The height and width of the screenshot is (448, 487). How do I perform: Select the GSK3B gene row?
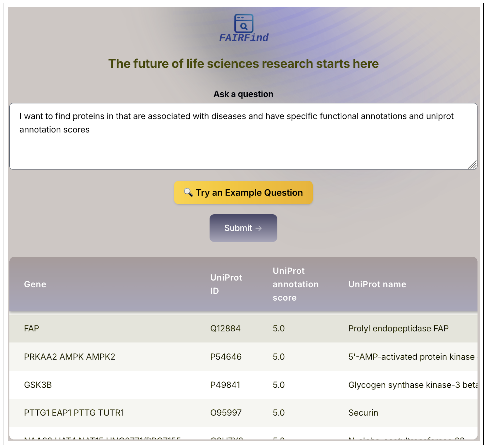38,385
